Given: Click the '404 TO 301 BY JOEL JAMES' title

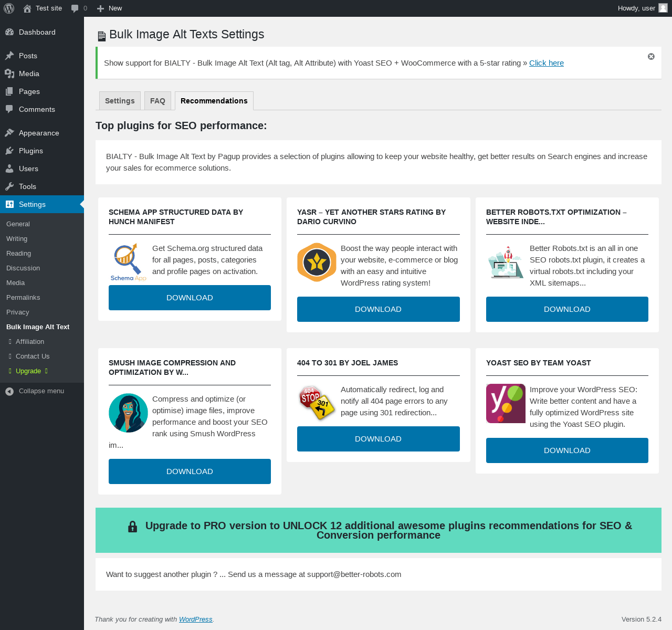Looking at the screenshot, I should pos(348,363).
